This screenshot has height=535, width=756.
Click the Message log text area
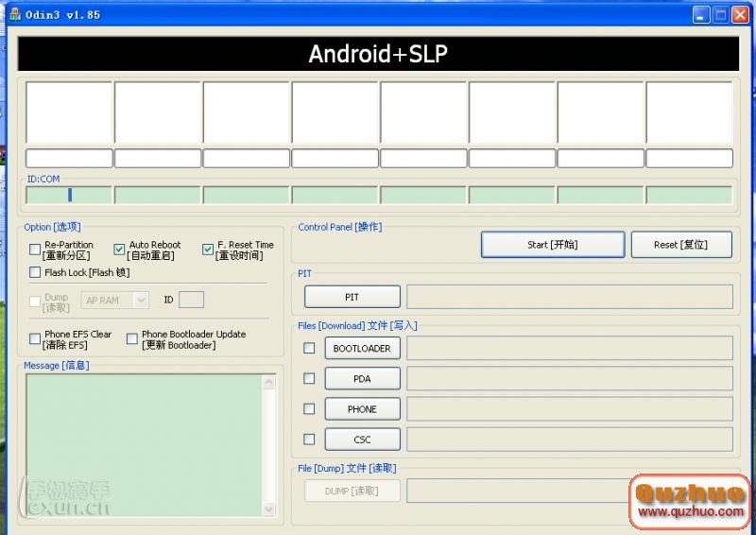[145, 445]
